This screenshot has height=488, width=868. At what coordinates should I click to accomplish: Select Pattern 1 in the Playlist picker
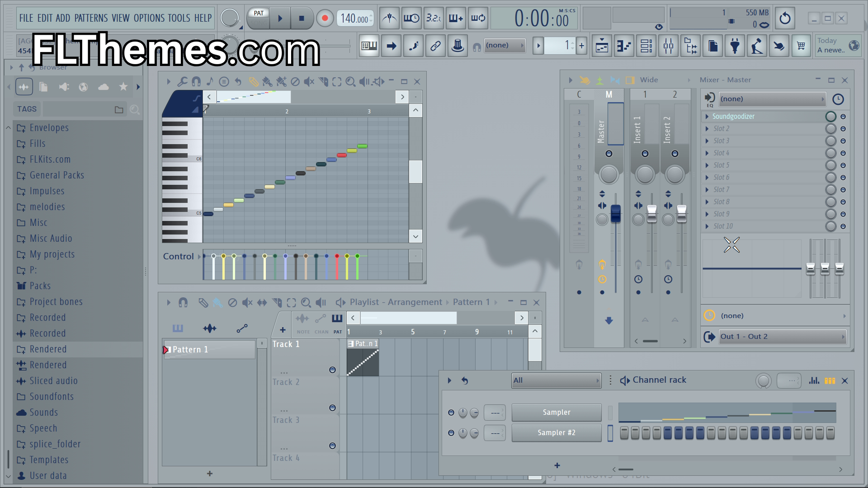point(209,350)
